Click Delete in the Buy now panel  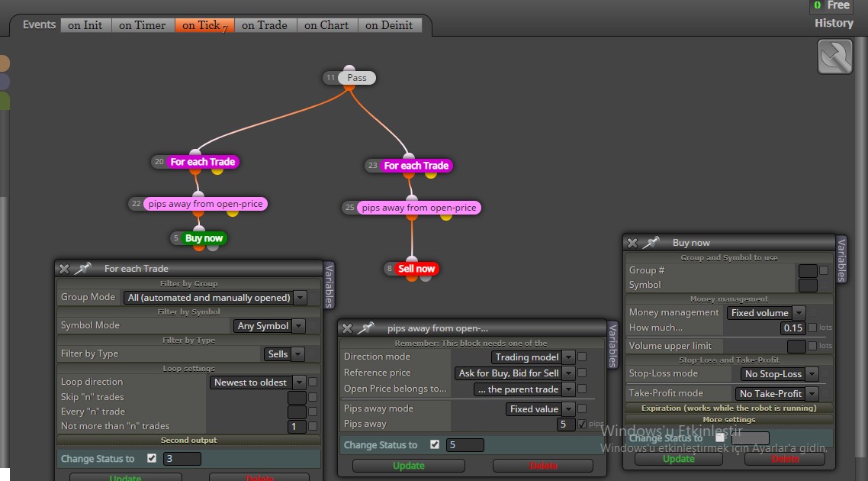tap(784, 459)
